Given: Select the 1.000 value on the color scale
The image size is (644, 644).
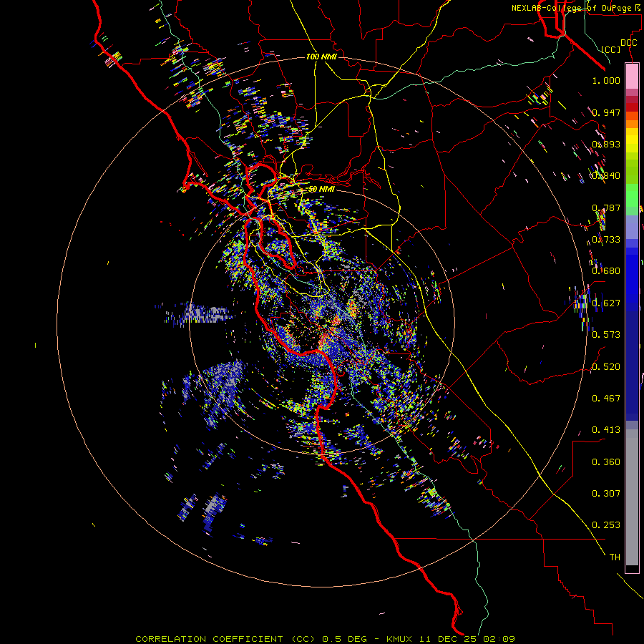Looking at the screenshot, I should (606, 80).
